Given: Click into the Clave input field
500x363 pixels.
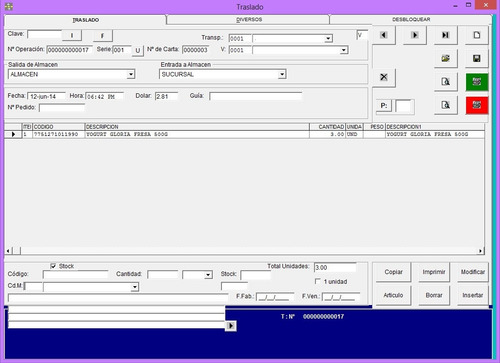Looking at the screenshot, I should click(x=44, y=34).
